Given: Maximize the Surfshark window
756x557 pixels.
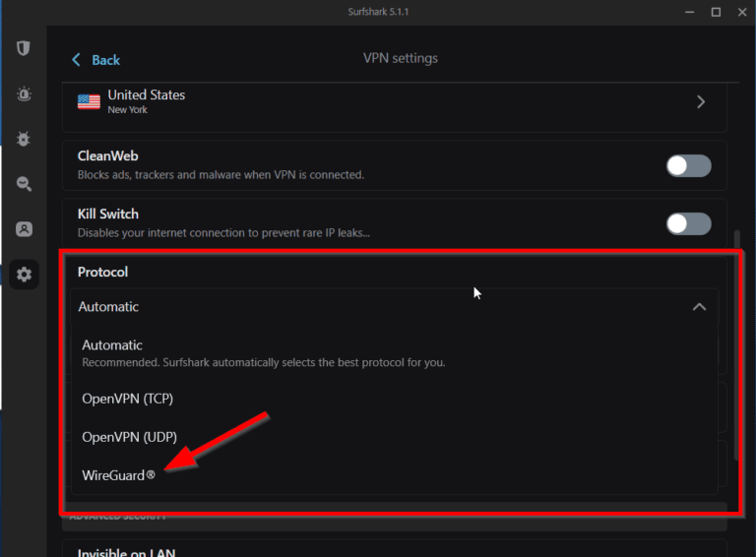Looking at the screenshot, I should click(716, 12).
